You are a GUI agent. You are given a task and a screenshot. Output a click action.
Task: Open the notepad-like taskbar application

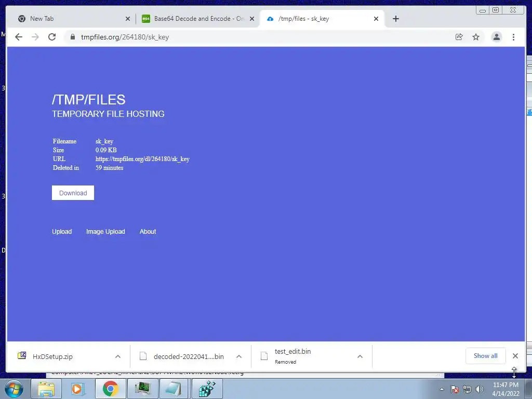click(x=174, y=389)
